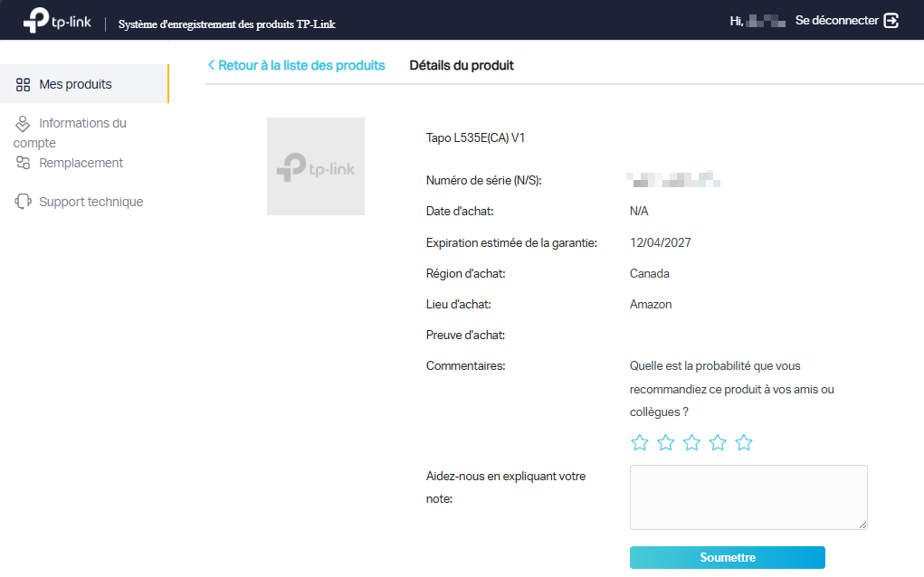Viewport: 924px width, 577px height.
Task: Select the third rating star
Action: tap(692, 442)
